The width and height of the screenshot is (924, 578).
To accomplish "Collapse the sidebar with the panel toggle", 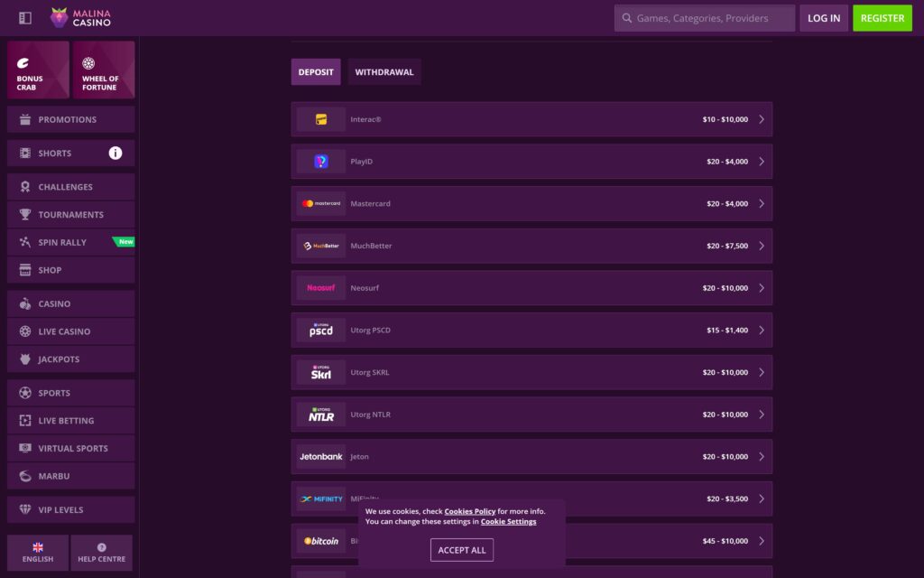I will [24, 16].
